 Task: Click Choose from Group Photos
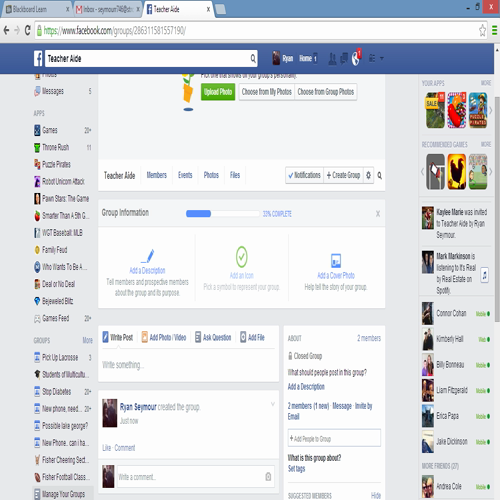point(326,92)
